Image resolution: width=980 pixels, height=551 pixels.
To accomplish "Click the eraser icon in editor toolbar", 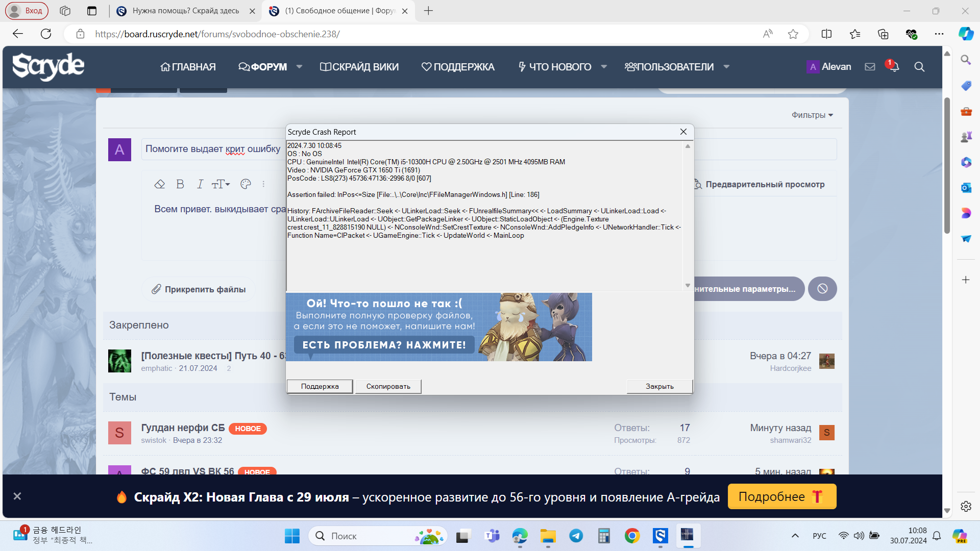I will click(160, 184).
